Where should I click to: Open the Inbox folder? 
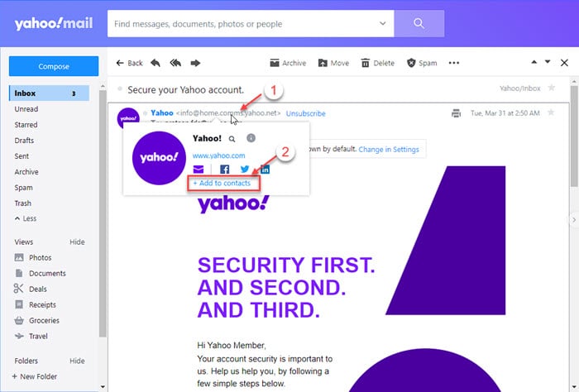click(x=49, y=93)
